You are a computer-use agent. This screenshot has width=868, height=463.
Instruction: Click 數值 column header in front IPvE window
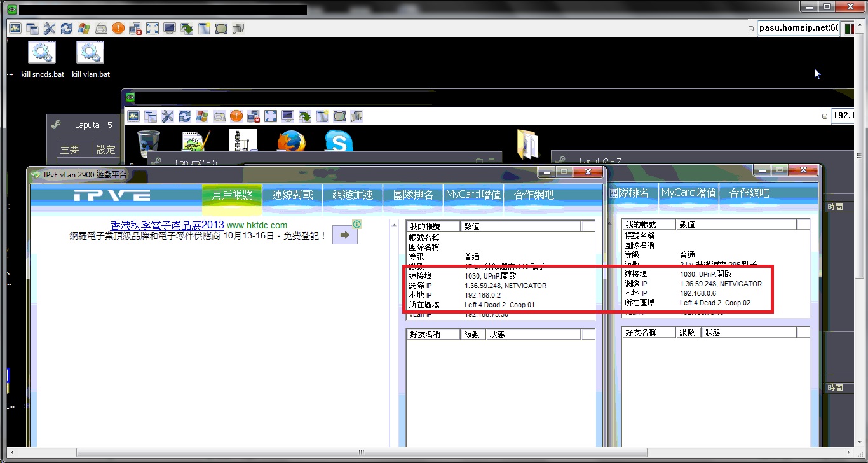[521, 226]
